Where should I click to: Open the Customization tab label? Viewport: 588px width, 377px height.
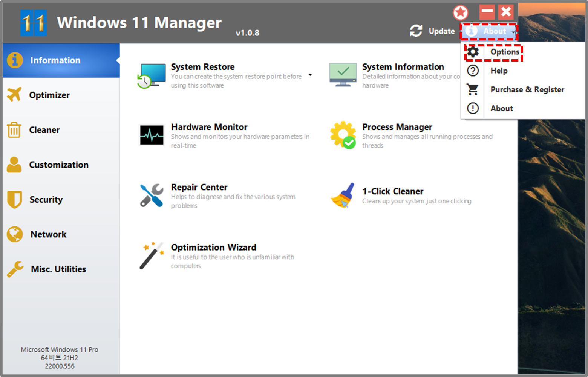(x=59, y=165)
